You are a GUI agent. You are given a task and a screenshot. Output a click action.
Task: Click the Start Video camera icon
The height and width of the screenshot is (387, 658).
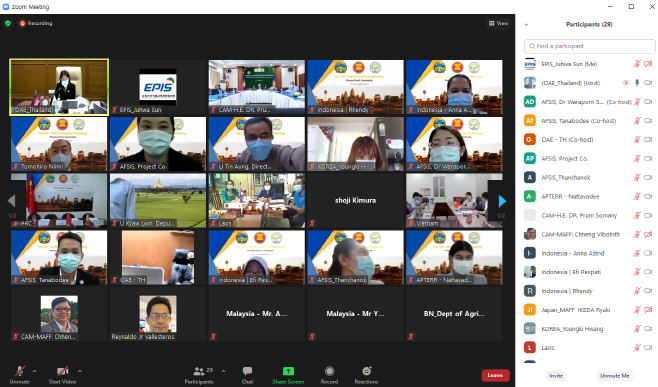coord(63,371)
